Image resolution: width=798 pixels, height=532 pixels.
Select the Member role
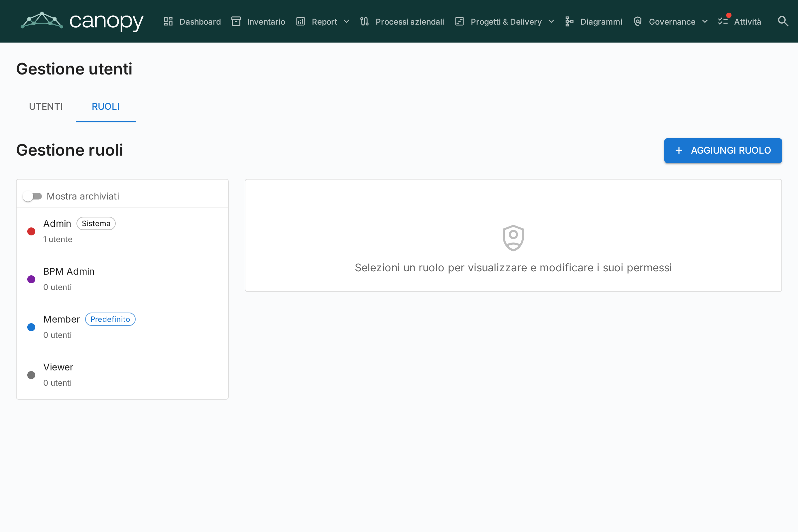(122, 327)
